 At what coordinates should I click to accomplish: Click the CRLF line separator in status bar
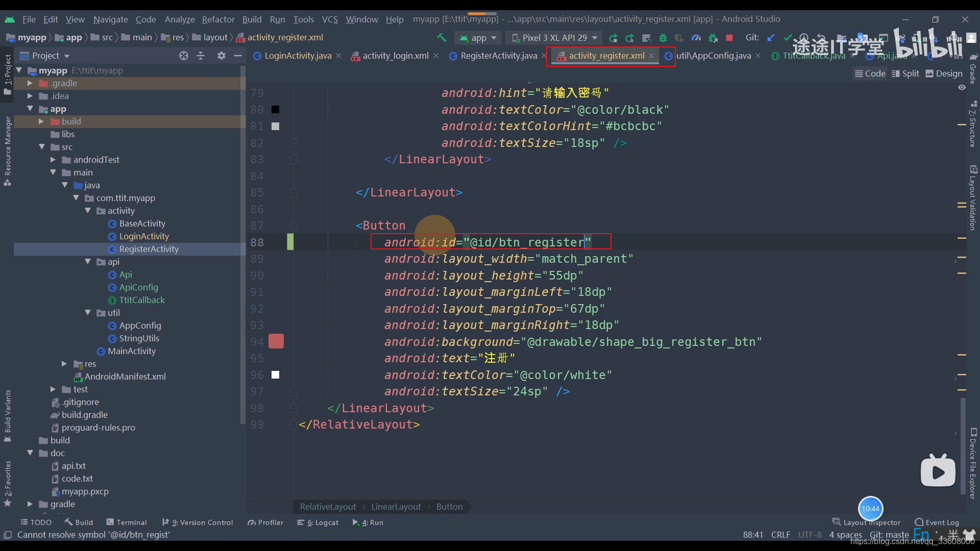(780, 535)
